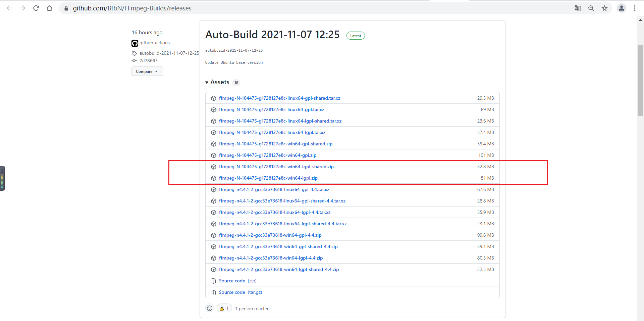Go to the browser home page icon
This screenshot has height=321, width=644.
(x=50, y=8)
